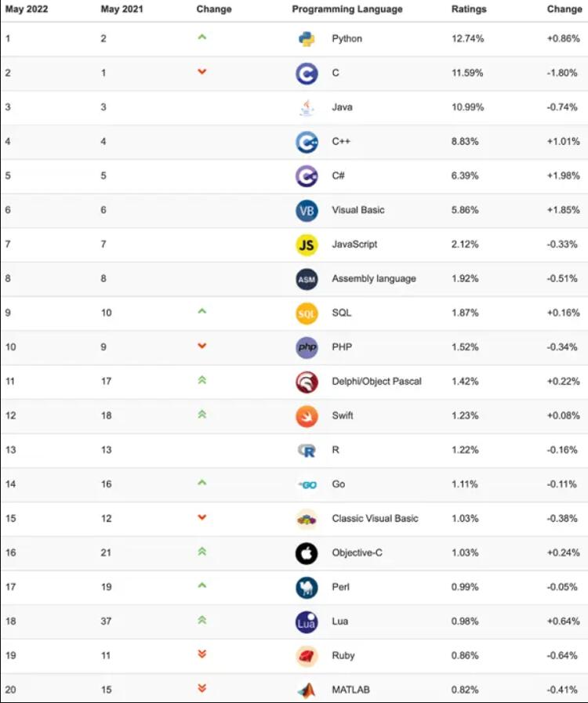Open the Classic Visual Basic entry
Viewport: 588px width, 703px height.
coord(375,519)
